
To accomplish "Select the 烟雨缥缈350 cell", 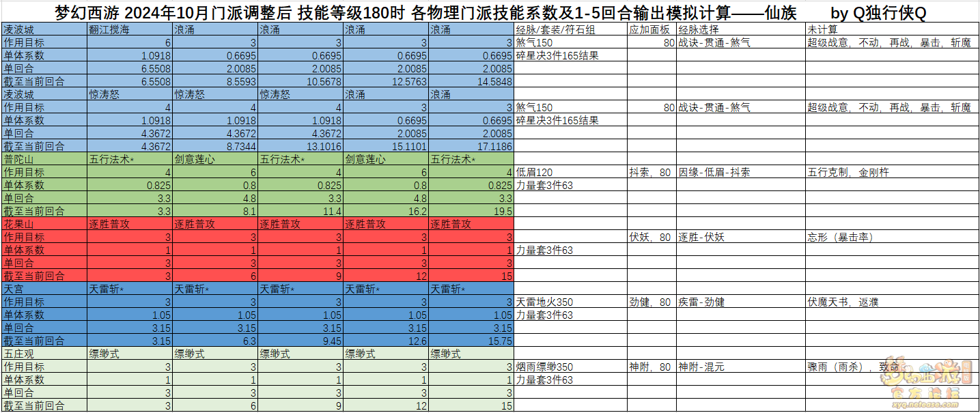I will coord(570,367).
